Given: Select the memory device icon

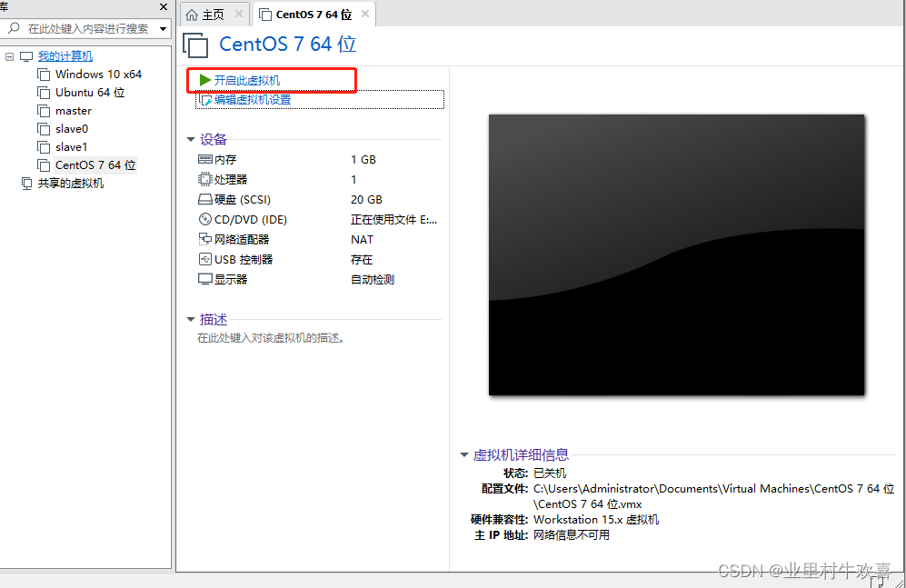Looking at the screenshot, I should [x=205, y=159].
